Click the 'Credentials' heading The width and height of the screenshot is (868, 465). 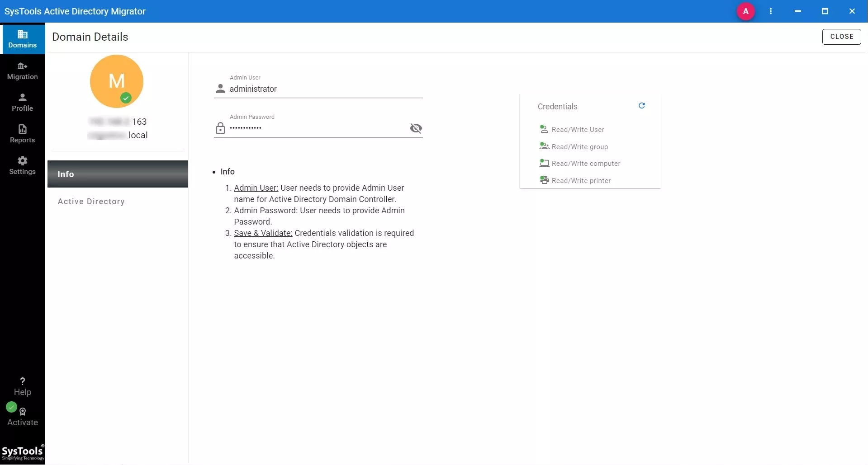tap(557, 107)
